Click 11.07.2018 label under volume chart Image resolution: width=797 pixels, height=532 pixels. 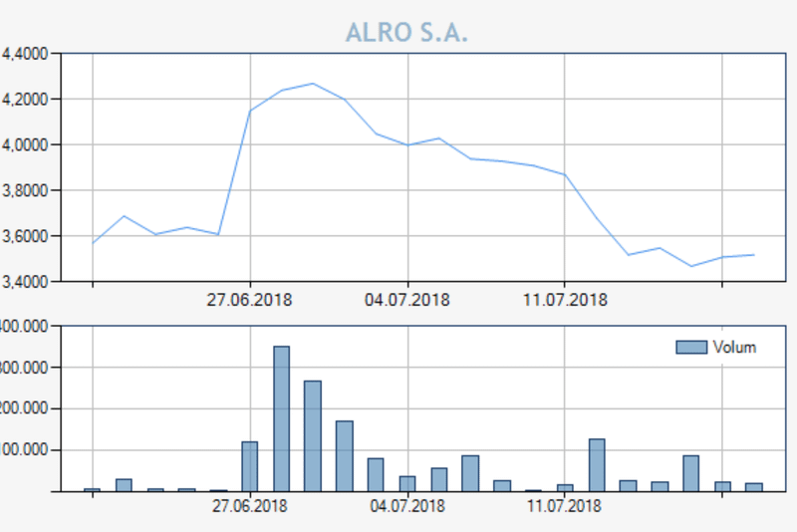[564, 506]
